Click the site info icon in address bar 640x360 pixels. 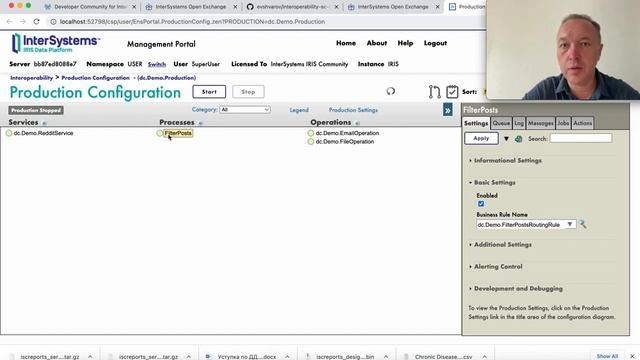53,22
